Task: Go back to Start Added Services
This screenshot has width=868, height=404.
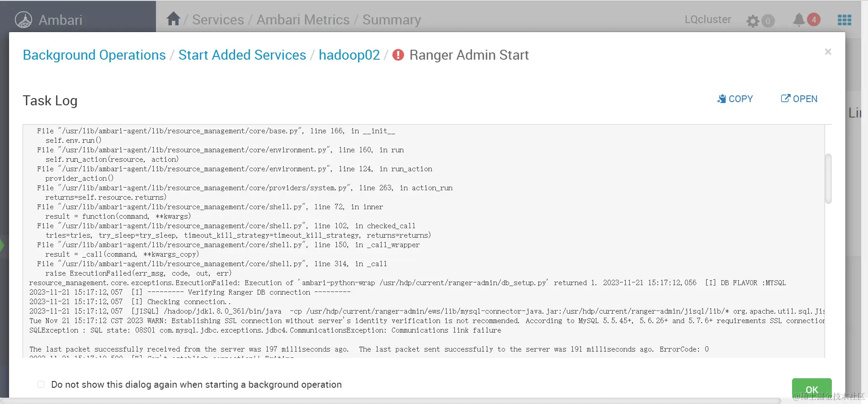Action: [x=242, y=55]
